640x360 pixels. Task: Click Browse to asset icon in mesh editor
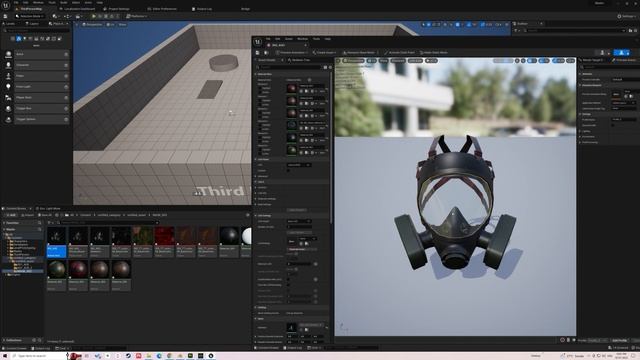tap(266, 53)
